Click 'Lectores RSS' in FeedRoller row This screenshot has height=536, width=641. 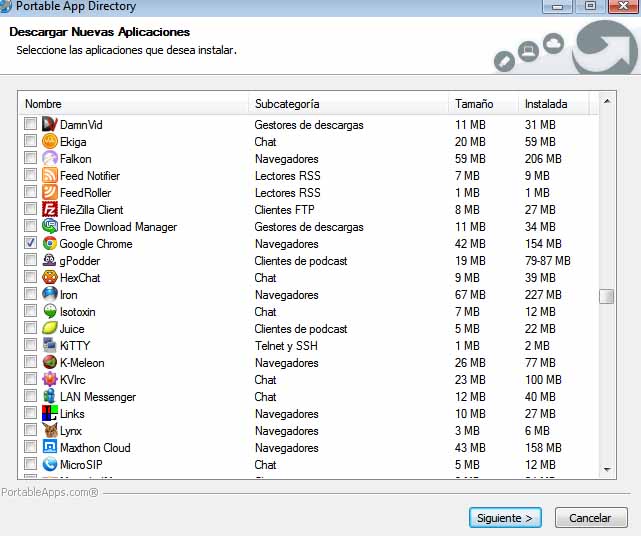pyautogui.click(x=288, y=193)
